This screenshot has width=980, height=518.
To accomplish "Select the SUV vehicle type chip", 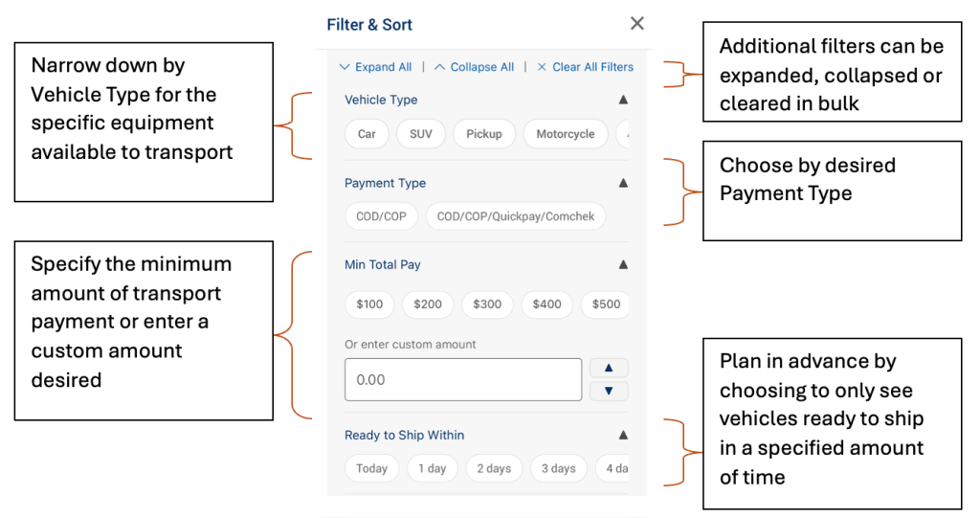I will pyautogui.click(x=421, y=134).
